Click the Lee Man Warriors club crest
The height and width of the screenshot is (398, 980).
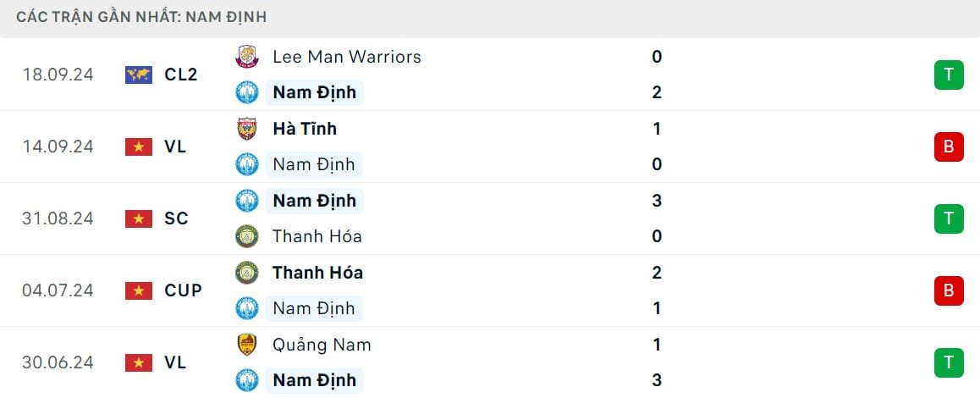[x=246, y=57]
